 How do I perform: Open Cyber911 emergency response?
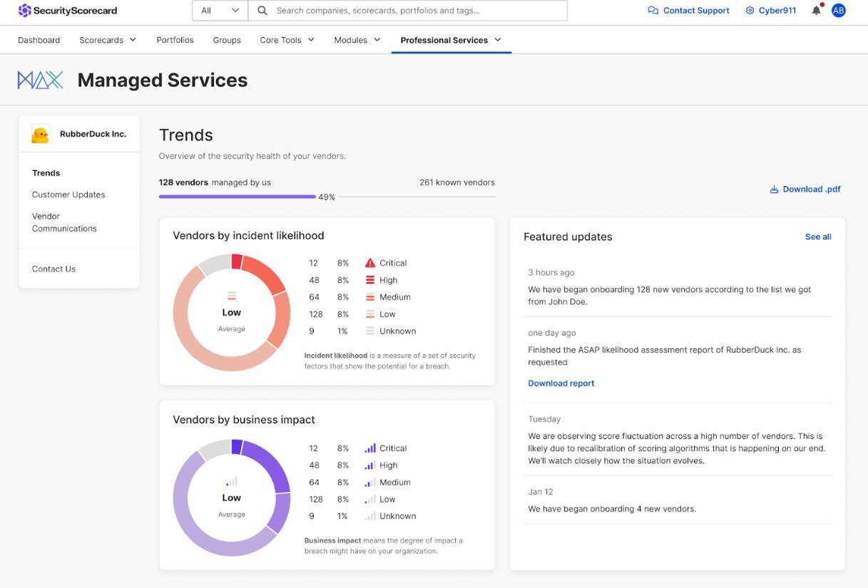770,10
